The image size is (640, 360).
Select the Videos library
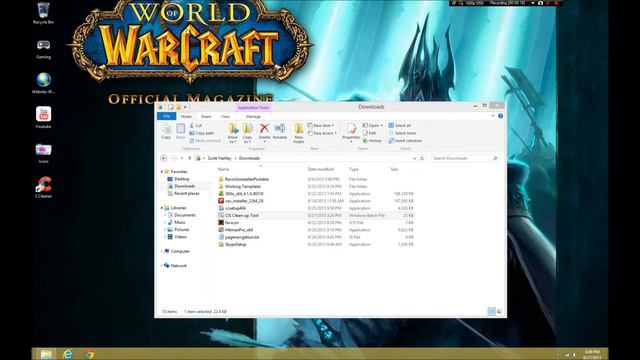click(180, 237)
